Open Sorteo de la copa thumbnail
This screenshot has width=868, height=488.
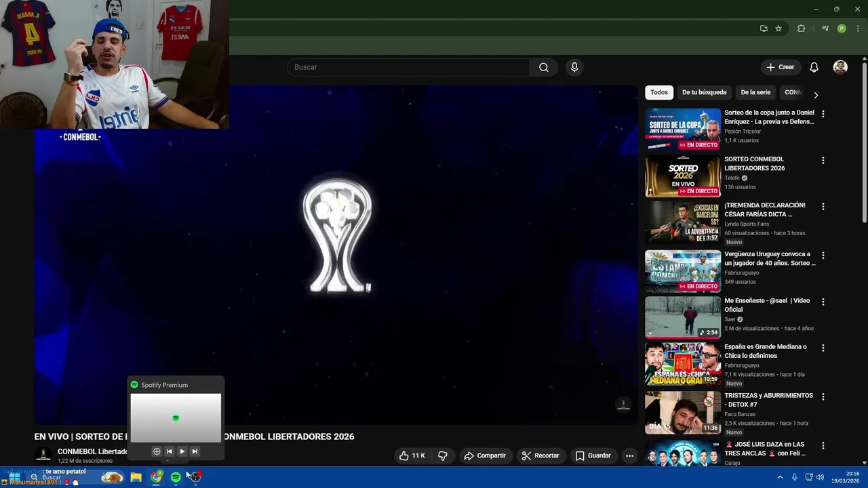pos(683,129)
